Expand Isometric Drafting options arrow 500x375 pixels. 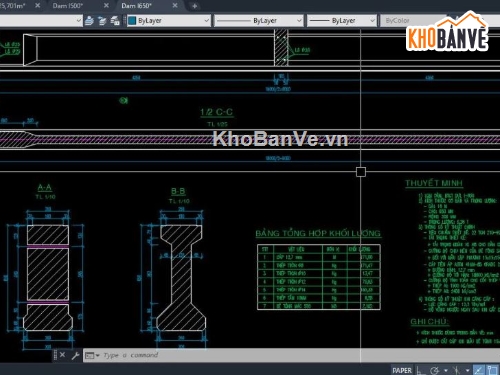[467, 370]
